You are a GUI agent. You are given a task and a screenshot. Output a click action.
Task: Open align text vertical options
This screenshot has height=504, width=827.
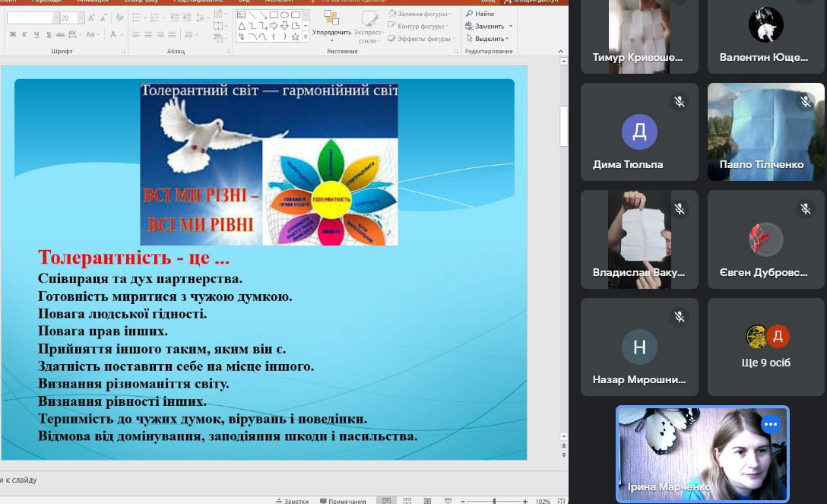coord(220,25)
